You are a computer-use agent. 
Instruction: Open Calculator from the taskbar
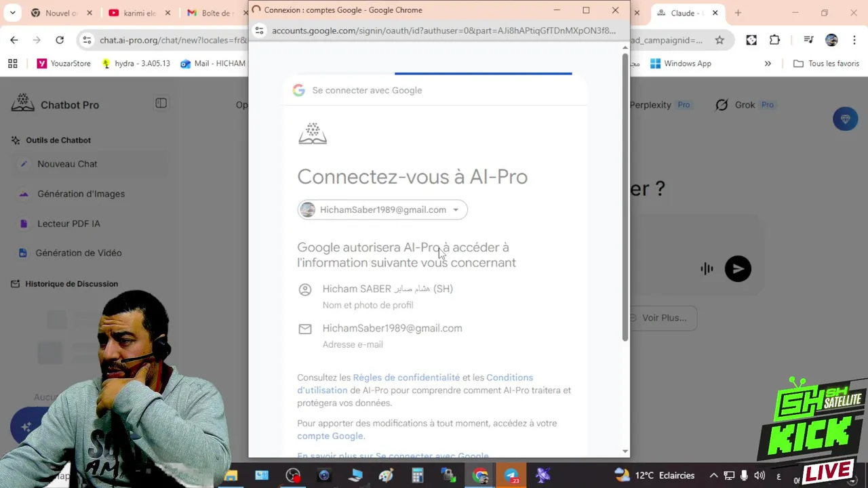(417, 476)
